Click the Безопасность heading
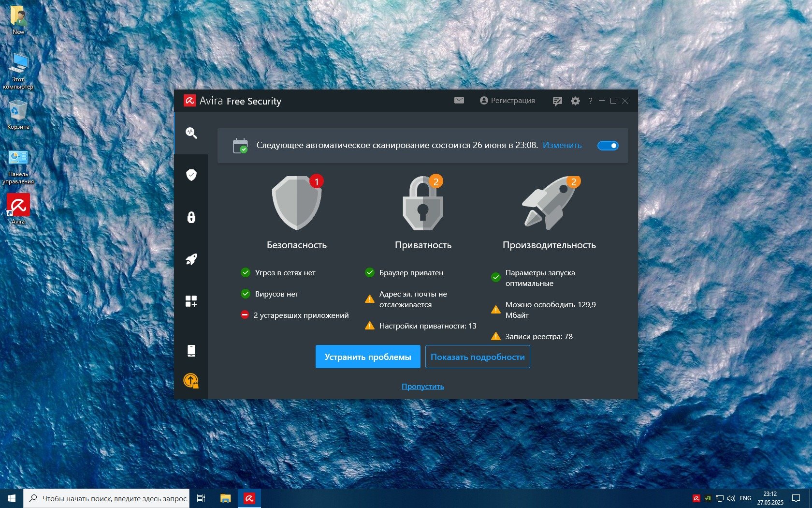 tap(297, 245)
